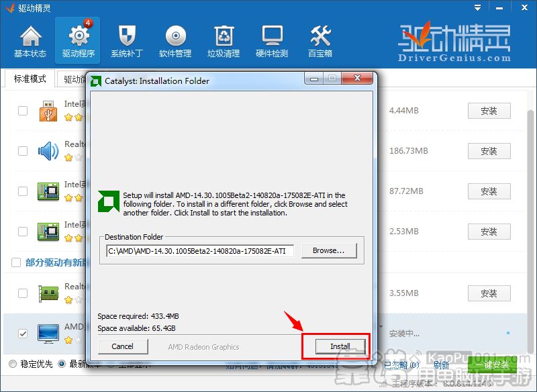
Task: Tick the checkbox for Intel USB driver
Action: pyautogui.click(x=23, y=111)
